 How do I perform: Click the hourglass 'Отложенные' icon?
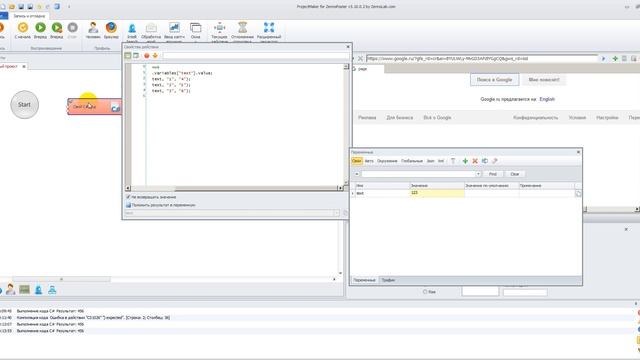[242, 27]
